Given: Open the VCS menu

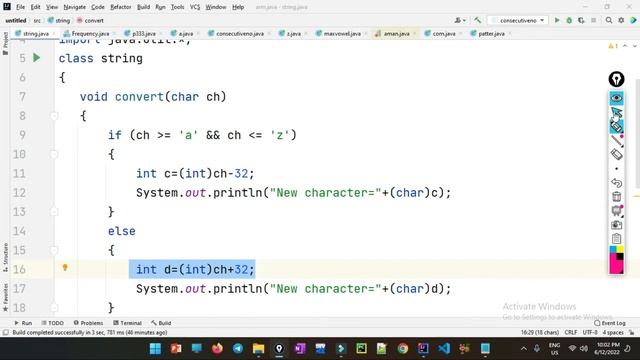Looking at the screenshot, I should (x=195, y=7).
